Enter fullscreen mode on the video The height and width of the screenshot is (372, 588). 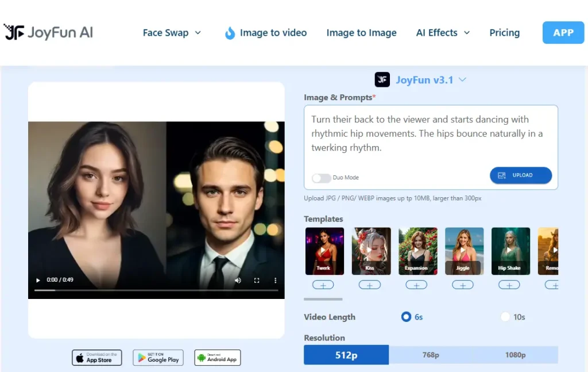click(257, 280)
